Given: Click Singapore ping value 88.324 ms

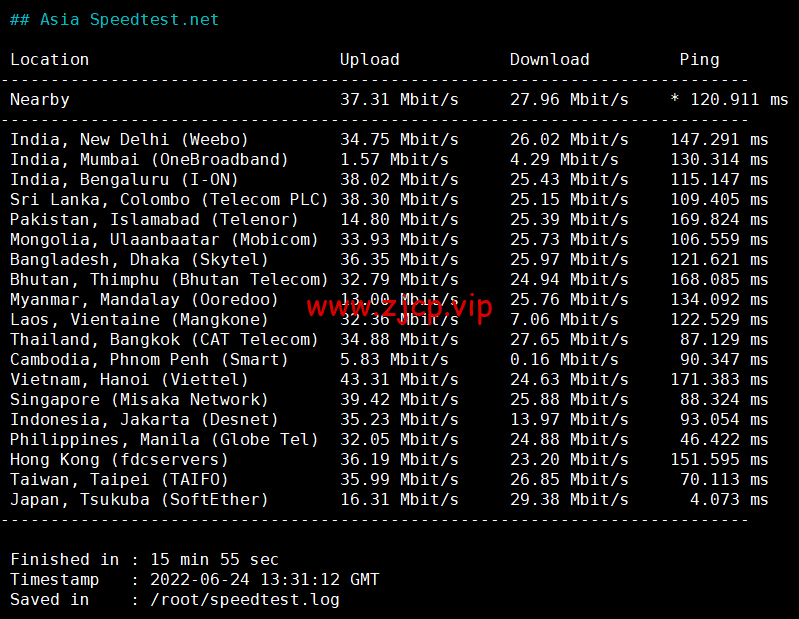Looking at the screenshot, I should coord(724,399).
